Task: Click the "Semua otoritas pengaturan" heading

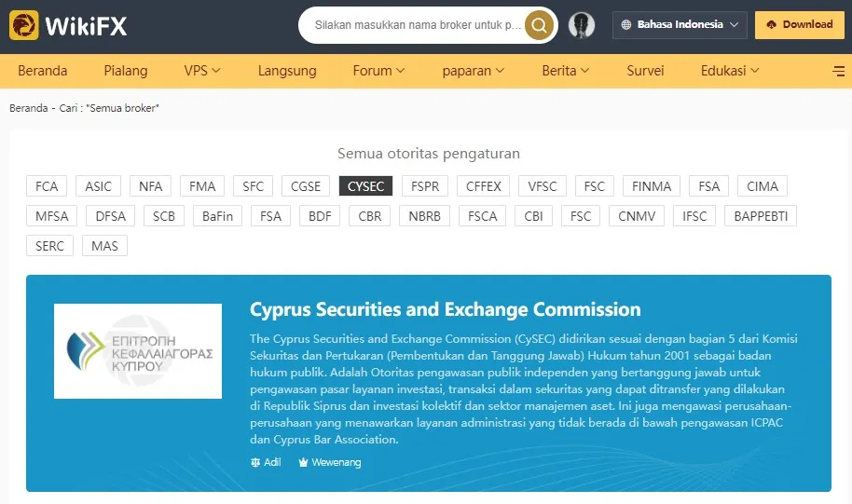Action: 428,154
